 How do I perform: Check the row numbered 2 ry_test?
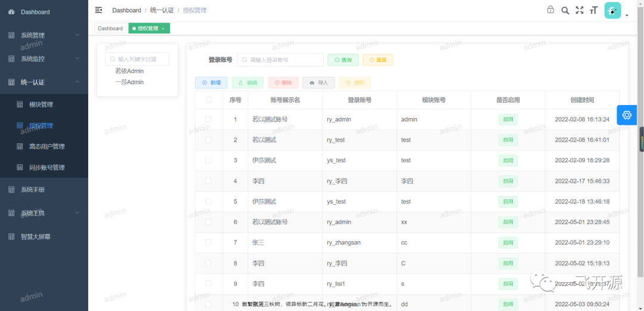[x=208, y=140]
